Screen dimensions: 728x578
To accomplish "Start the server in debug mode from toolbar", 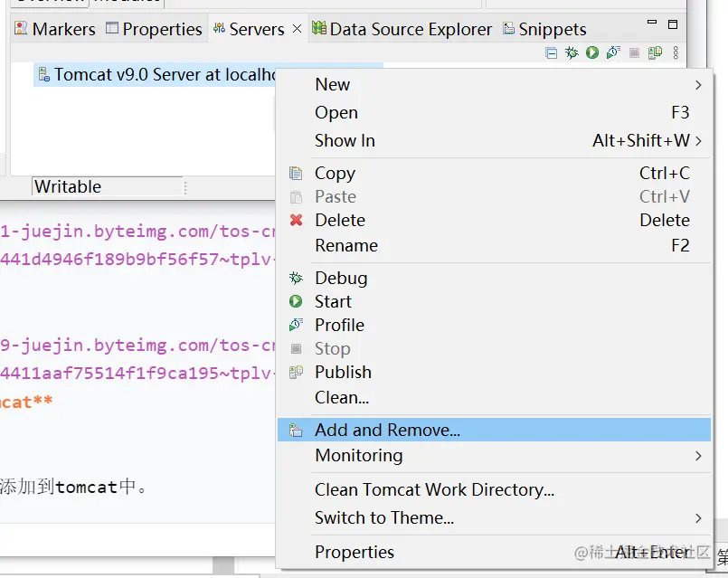I will 572,53.
